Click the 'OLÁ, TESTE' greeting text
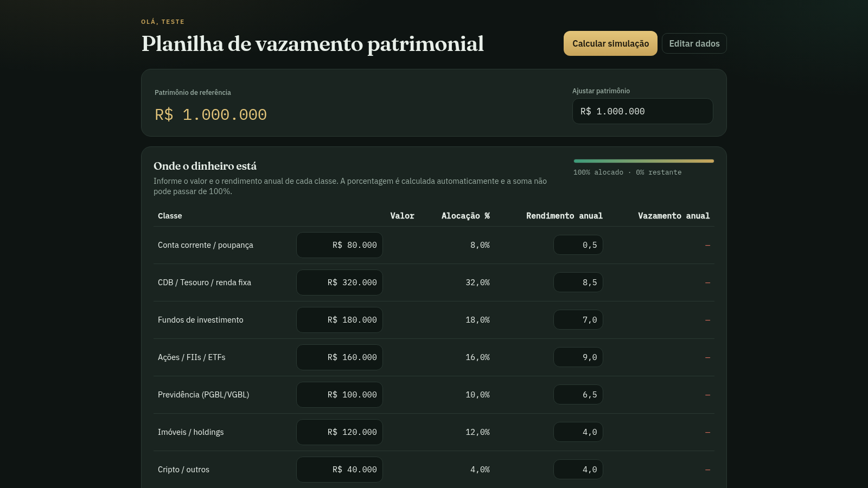 [x=163, y=22]
